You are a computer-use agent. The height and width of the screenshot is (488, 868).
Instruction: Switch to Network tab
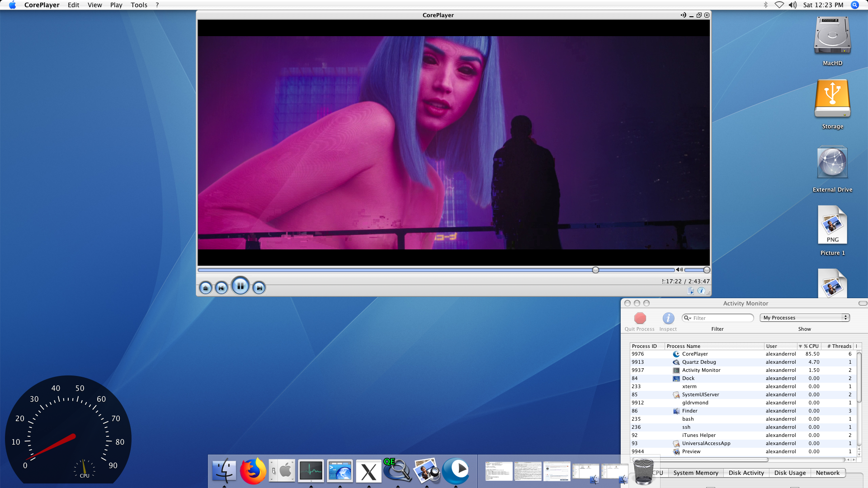[828, 473]
